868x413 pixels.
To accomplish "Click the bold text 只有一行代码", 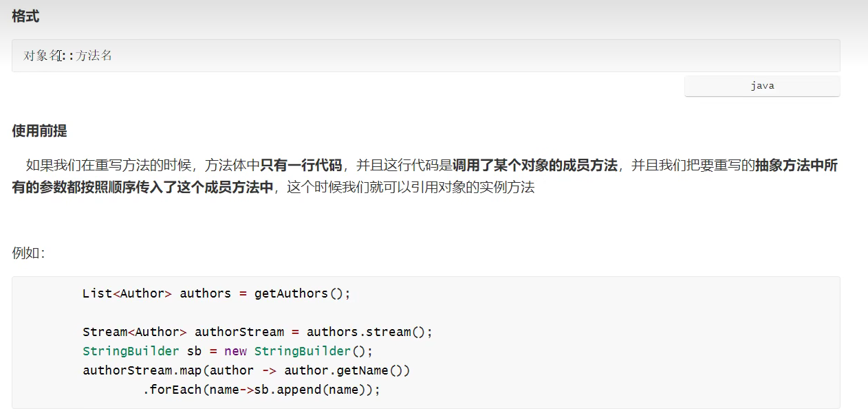I will 301,165.
